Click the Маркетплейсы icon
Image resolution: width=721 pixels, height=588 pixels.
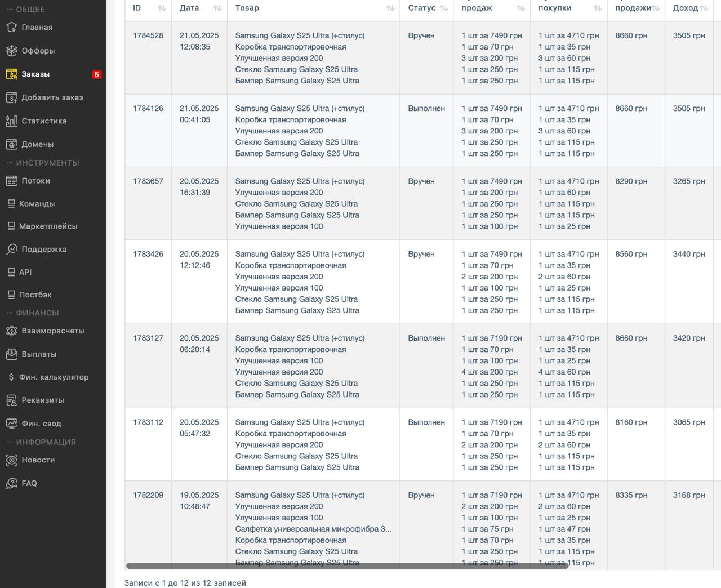pos(11,226)
